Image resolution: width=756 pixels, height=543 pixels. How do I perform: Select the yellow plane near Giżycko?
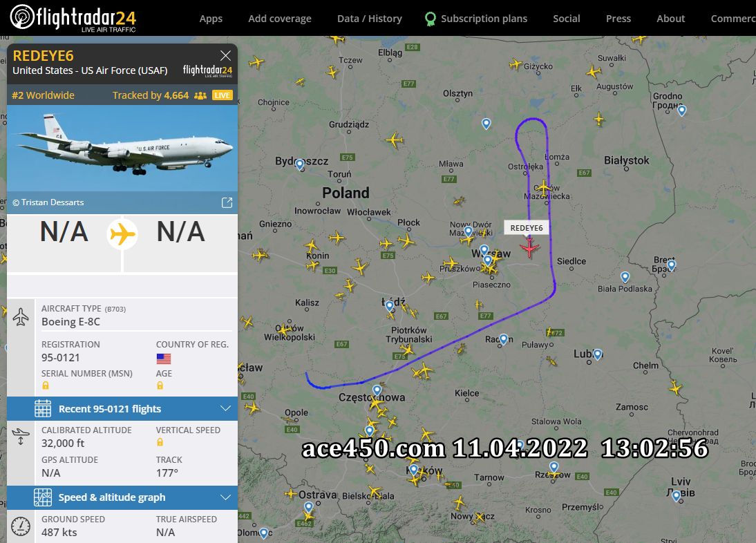[516, 64]
